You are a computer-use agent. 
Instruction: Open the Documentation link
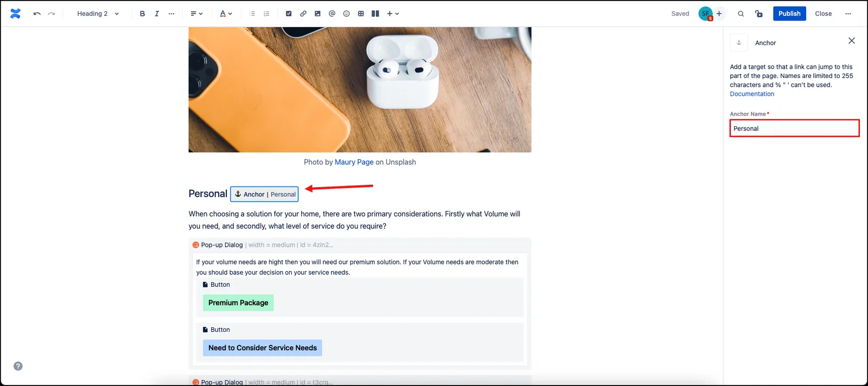click(x=752, y=94)
